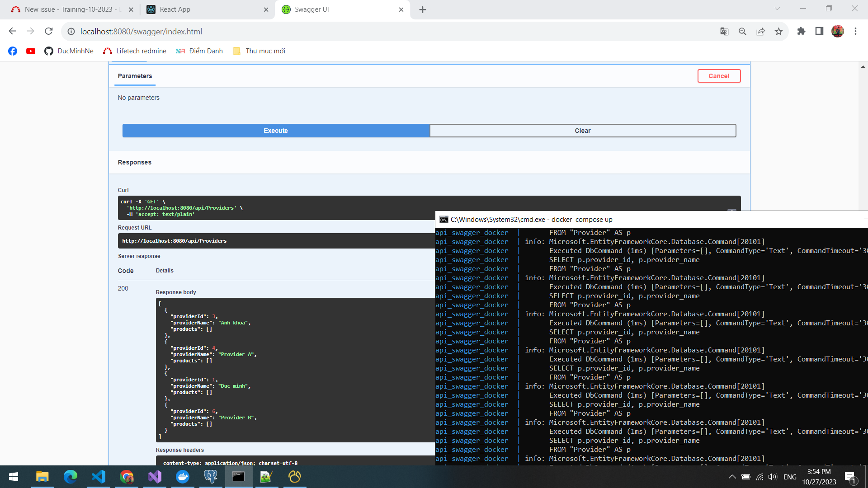Image resolution: width=868 pixels, height=488 pixels.
Task: Share this page icon
Action: [x=760, y=31]
